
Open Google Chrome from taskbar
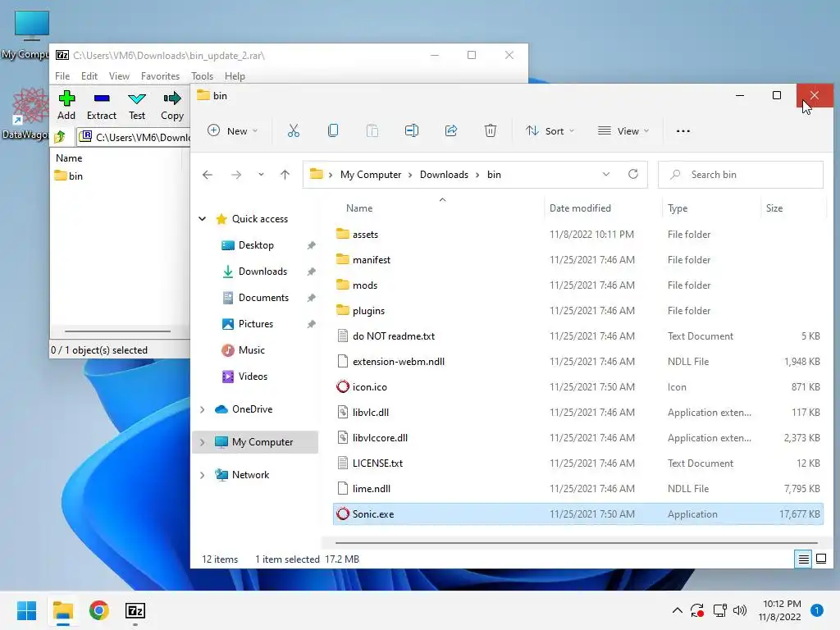[x=99, y=610]
